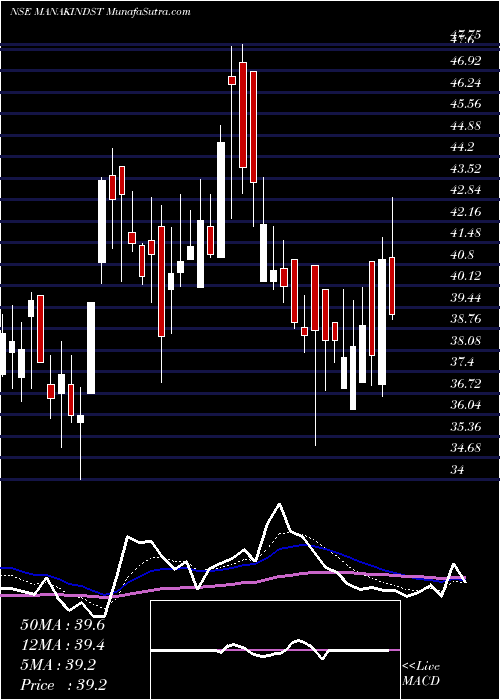Click the 41.48 price axis label
The width and height of the screenshot is (500, 700).
[466, 233]
